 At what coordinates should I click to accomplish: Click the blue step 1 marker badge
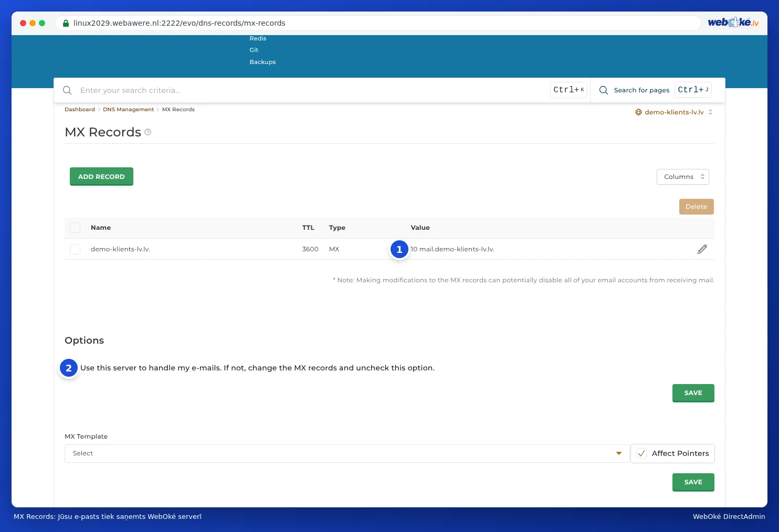pos(399,249)
